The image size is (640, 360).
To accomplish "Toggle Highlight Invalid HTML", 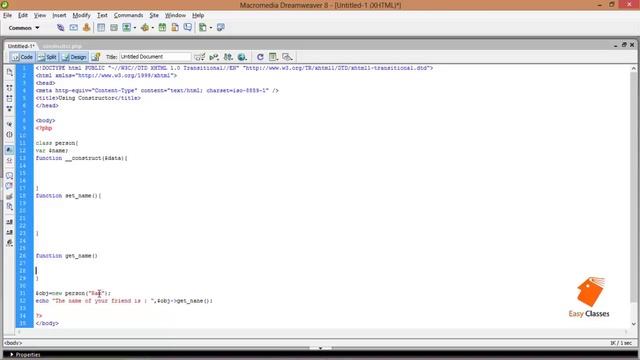I will point(9,160).
